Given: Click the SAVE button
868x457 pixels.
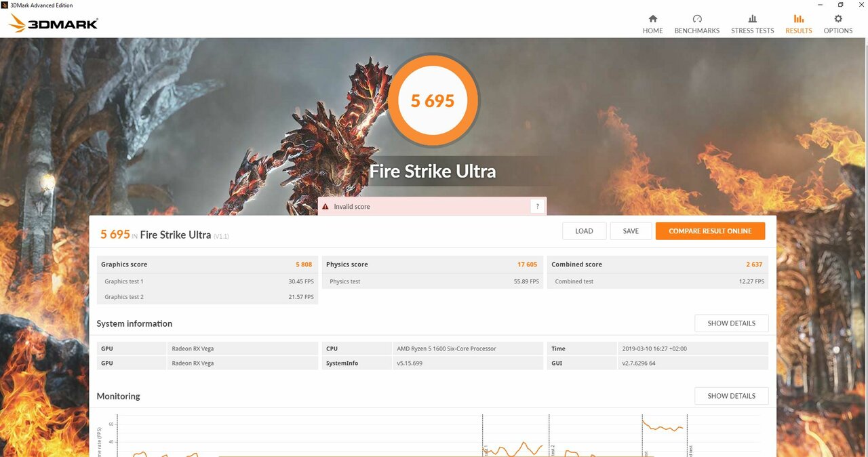Looking at the screenshot, I should [x=631, y=231].
